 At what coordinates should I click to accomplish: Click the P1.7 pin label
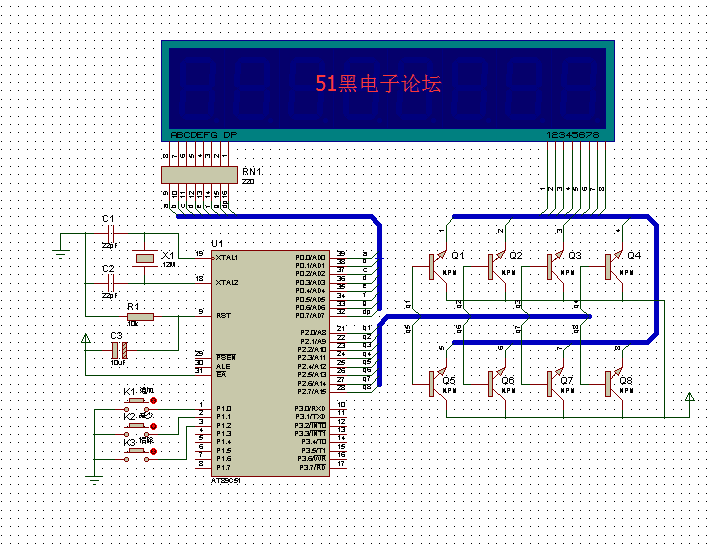click(x=223, y=467)
